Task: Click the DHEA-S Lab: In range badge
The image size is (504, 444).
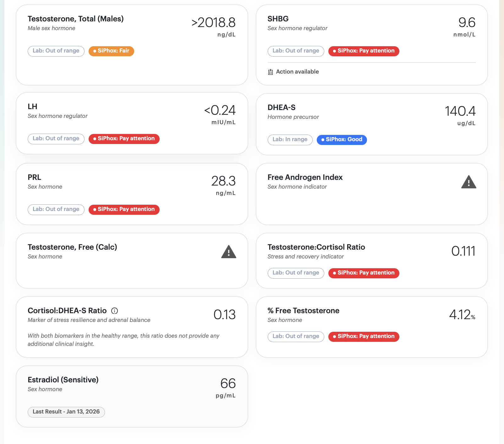Action: 290,140
